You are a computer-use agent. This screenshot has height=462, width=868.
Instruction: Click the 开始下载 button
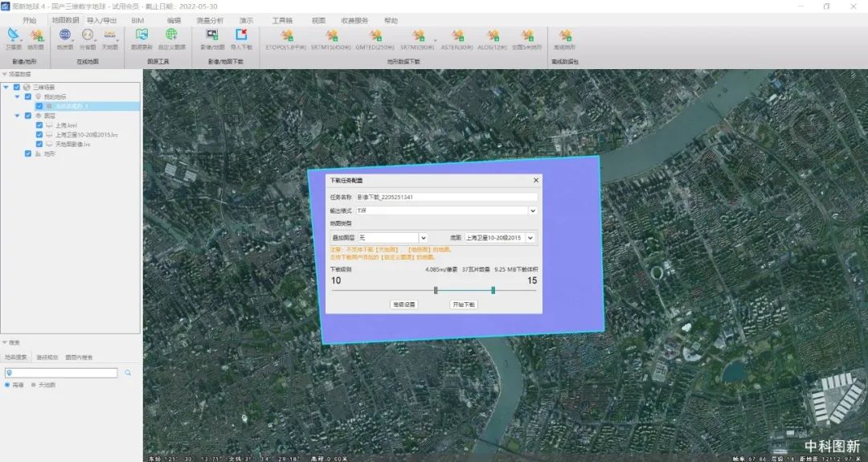click(x=464, y=305)
